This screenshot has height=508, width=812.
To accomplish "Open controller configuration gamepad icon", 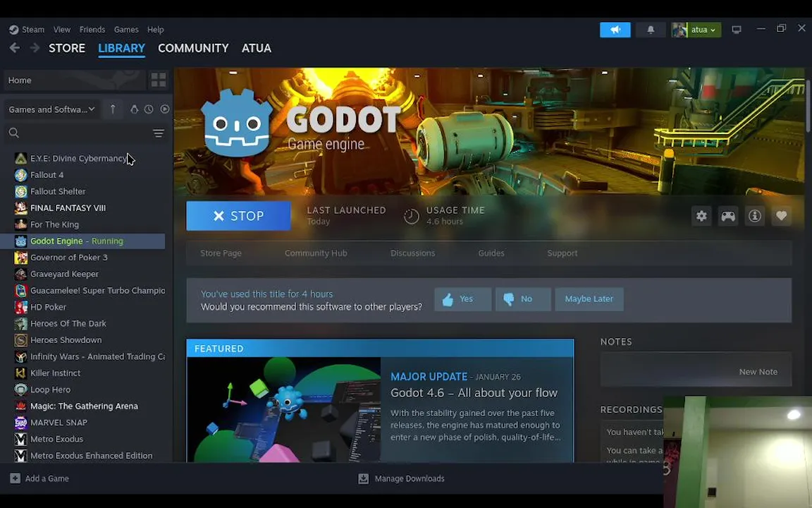I will click(x=728, y=216).
